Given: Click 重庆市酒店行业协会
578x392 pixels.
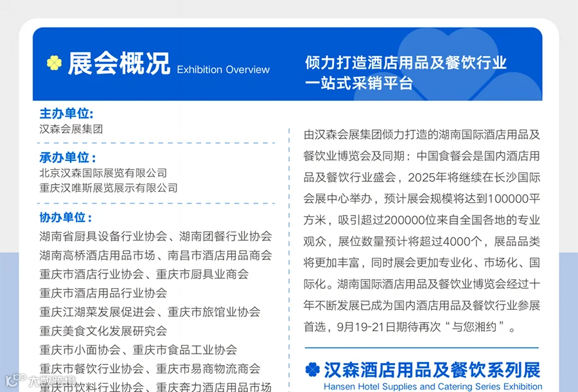Looking at the screenshot, I should tap(91, 274).
